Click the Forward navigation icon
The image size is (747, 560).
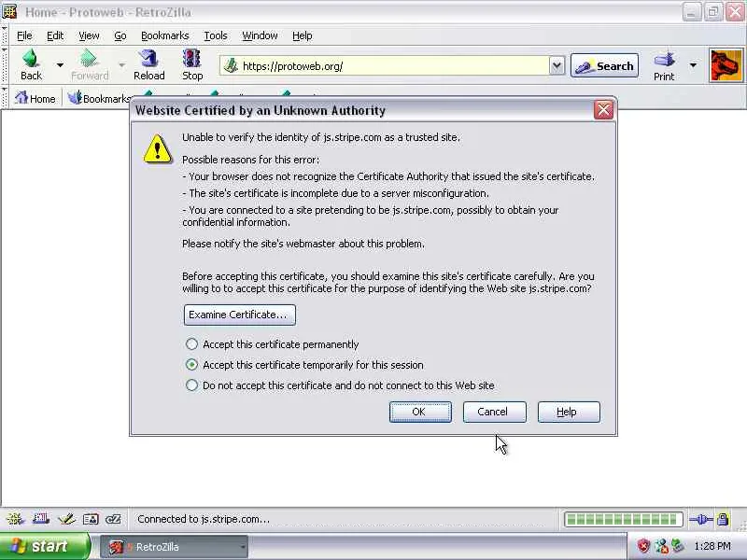(x=89, y=65)
